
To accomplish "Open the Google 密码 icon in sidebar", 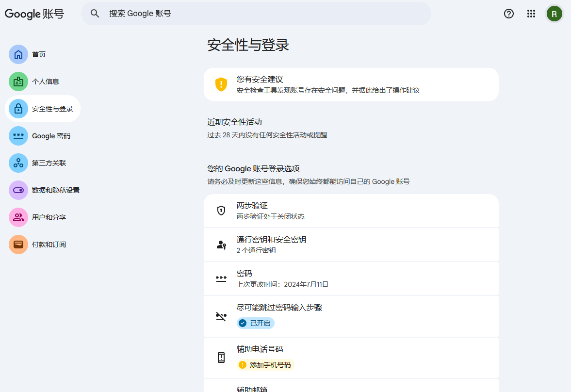I will (18, 136).
